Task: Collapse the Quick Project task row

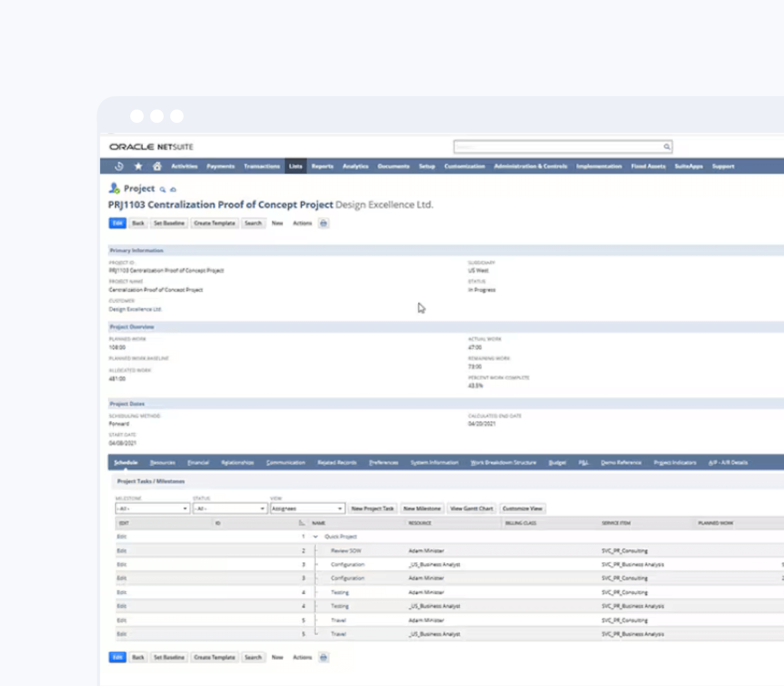Action: point(315,537)
